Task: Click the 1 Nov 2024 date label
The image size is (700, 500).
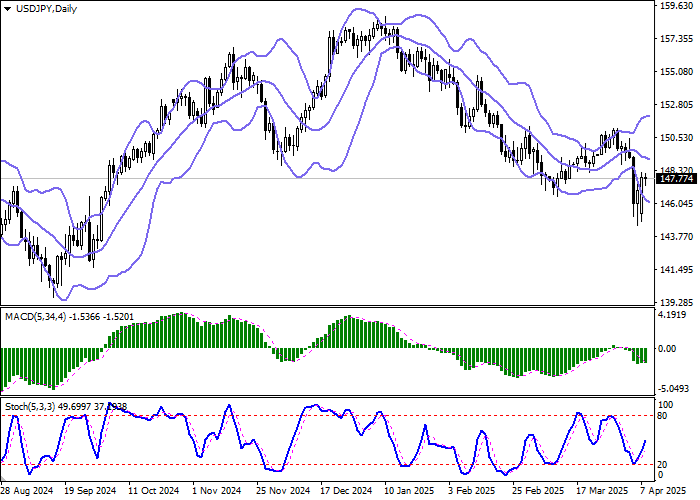Action: coord(217,491)
